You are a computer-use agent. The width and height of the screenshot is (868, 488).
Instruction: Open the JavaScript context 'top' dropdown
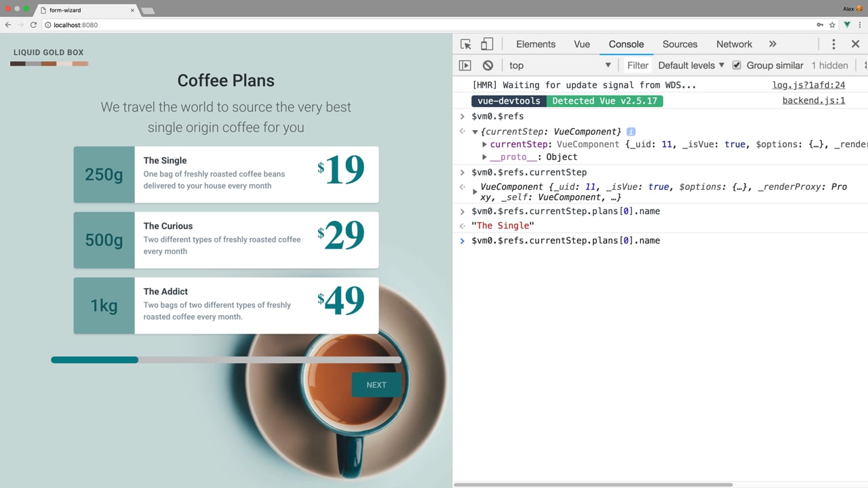tap(560, 65)
